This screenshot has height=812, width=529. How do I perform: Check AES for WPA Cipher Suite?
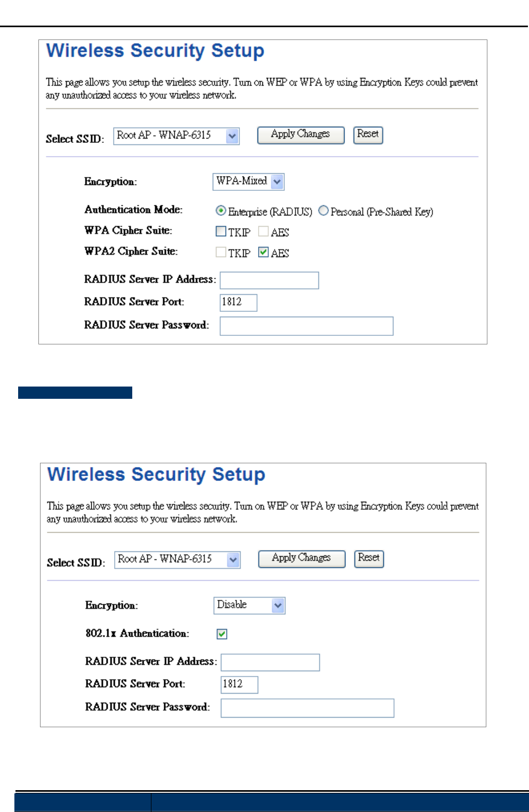[x=263, y=231]
